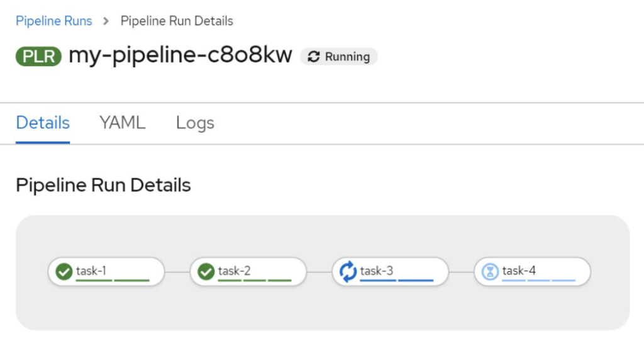The image size is (644, 341).
Task: Click the sync icon in Running status badge
Action: (x=314, y=57)
